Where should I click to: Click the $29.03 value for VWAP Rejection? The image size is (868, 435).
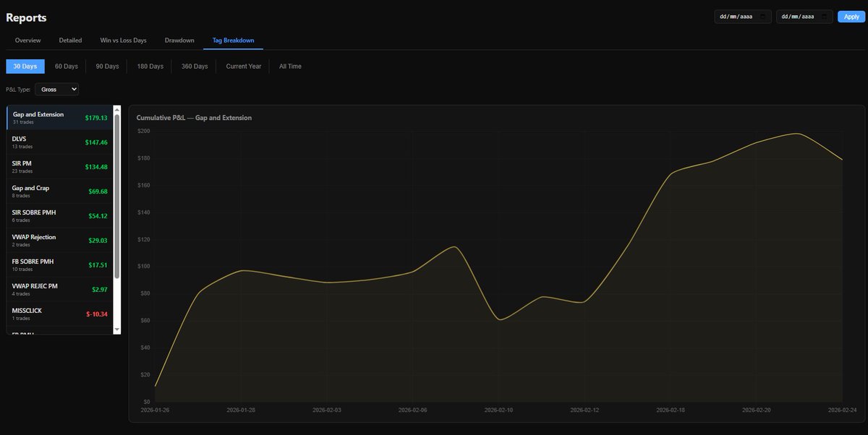coord(98,241)
